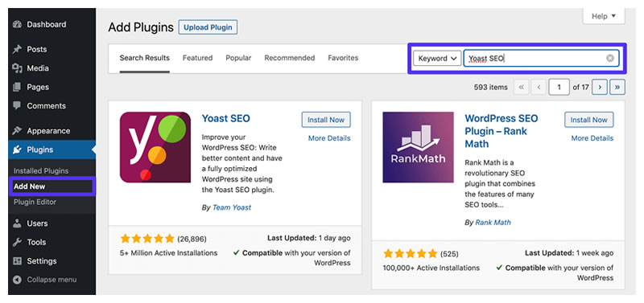
Task: Click the Pages icon in sidebar
Action: click(17, 87)
